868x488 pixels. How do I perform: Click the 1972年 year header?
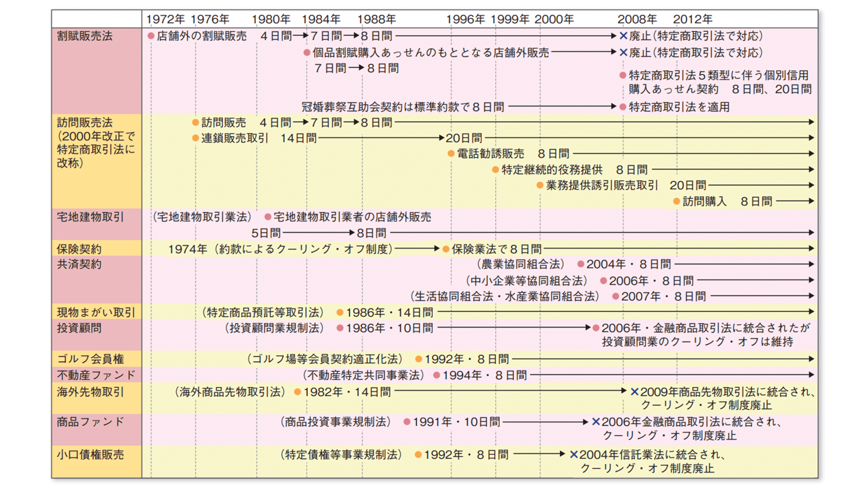coord(165,20)
